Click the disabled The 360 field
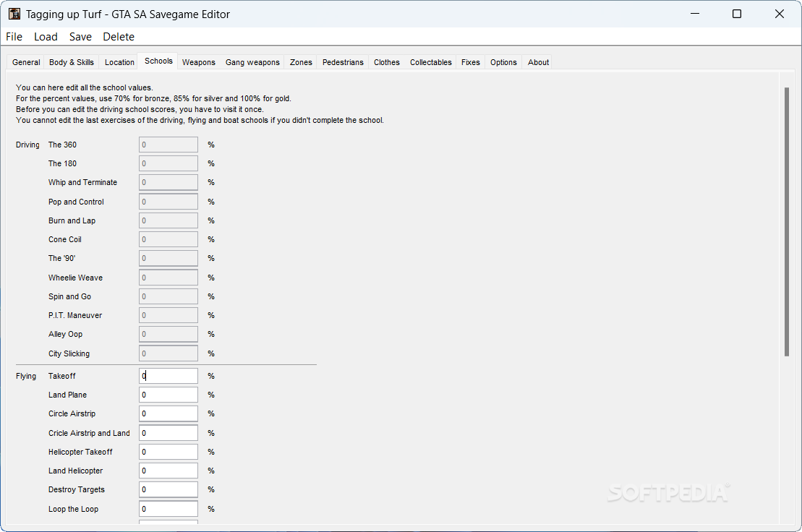 168,145
